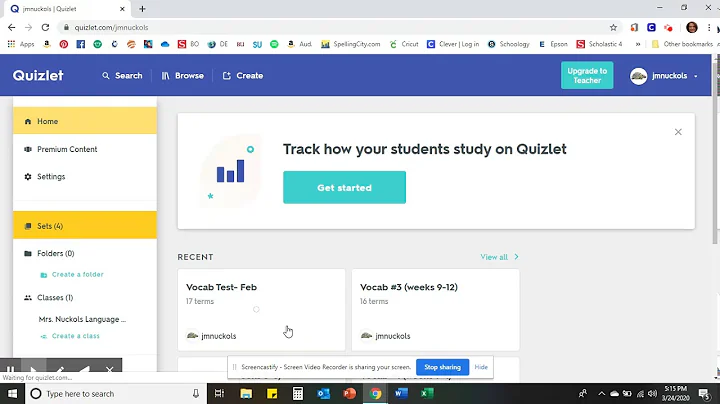Expand the hidden bookmarks chevron
Image resolution: width=720 pixels, height=404 pixels.
(x=638, y=44)
